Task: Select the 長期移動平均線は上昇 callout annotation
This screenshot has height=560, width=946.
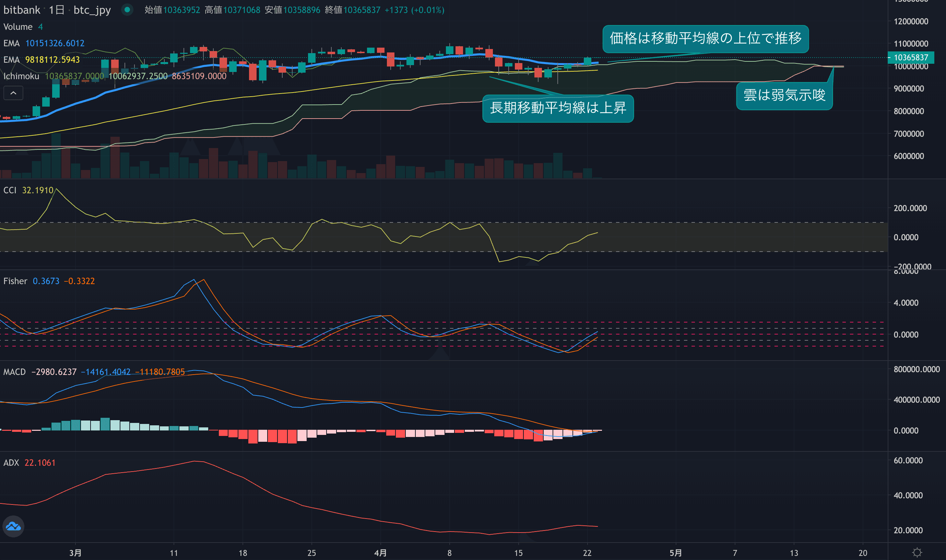Action: click(x=558, y=108)
